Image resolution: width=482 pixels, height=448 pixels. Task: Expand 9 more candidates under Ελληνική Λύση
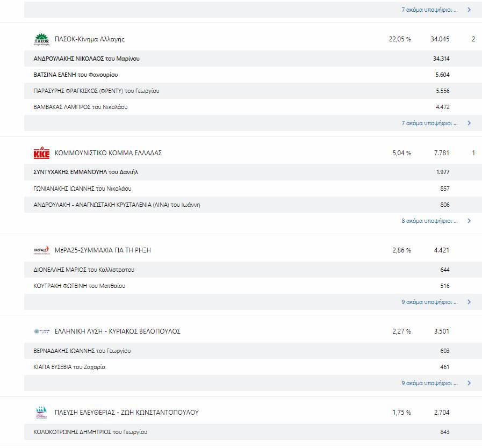429,383
